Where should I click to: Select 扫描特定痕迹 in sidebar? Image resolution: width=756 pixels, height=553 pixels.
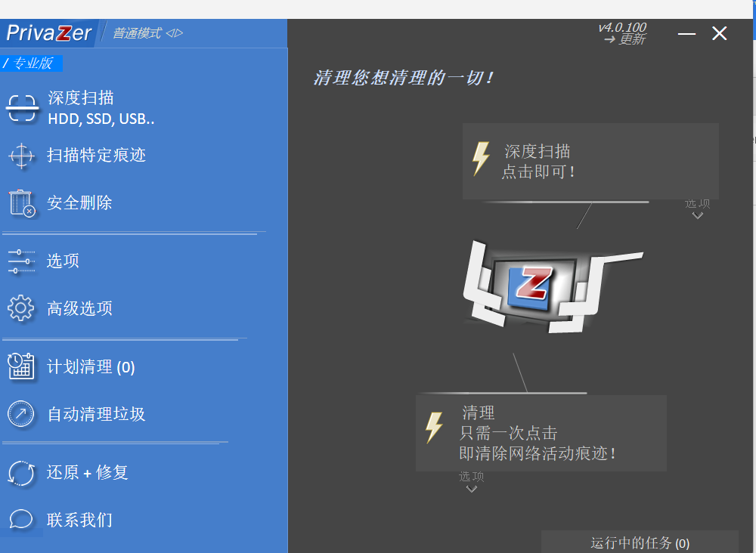[96, 155]
